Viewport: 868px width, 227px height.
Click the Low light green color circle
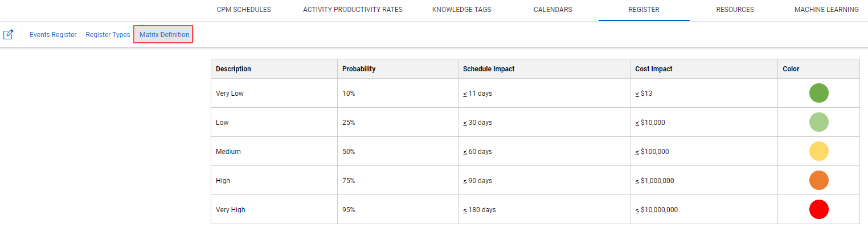pos(818,122)
